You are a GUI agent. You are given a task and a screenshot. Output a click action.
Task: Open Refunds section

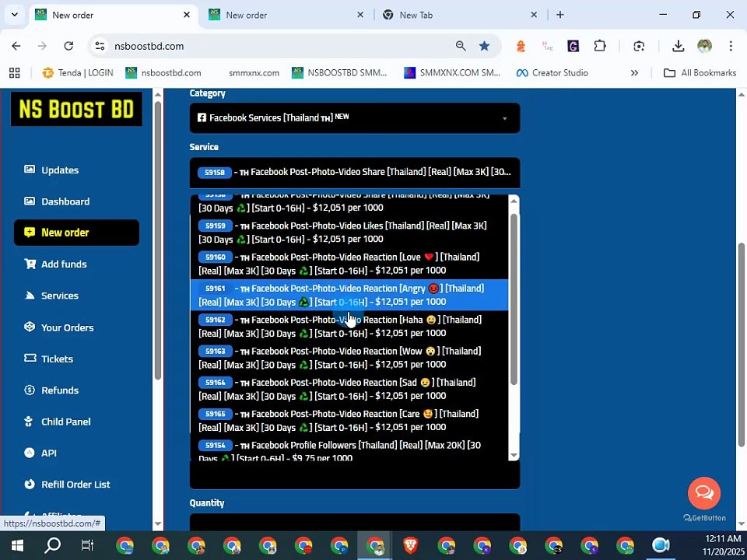tap(51, 390)
